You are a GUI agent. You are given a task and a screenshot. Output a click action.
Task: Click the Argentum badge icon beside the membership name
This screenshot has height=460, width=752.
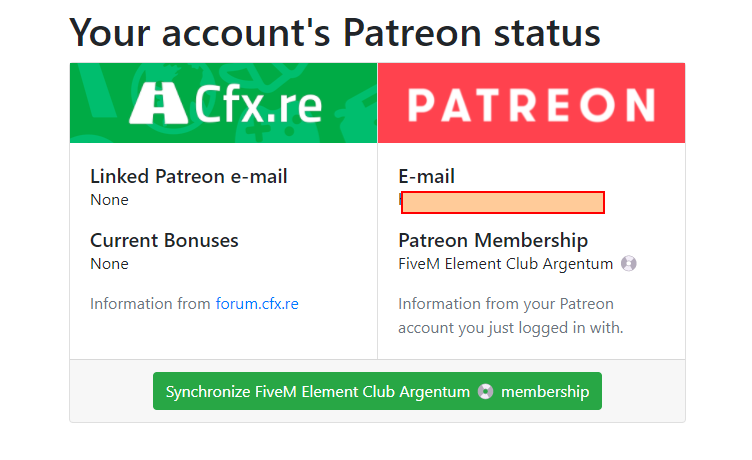[628, 264]
